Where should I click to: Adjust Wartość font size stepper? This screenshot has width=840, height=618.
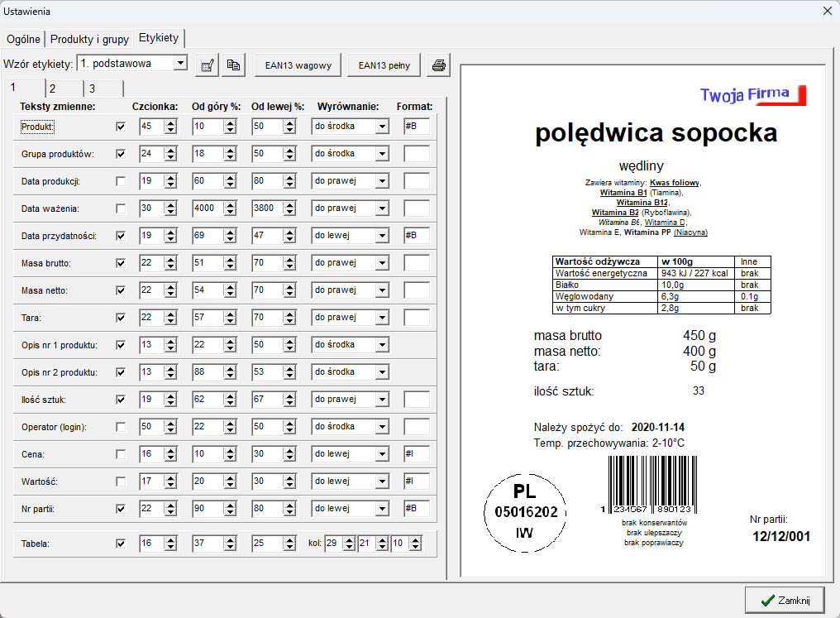171,481
